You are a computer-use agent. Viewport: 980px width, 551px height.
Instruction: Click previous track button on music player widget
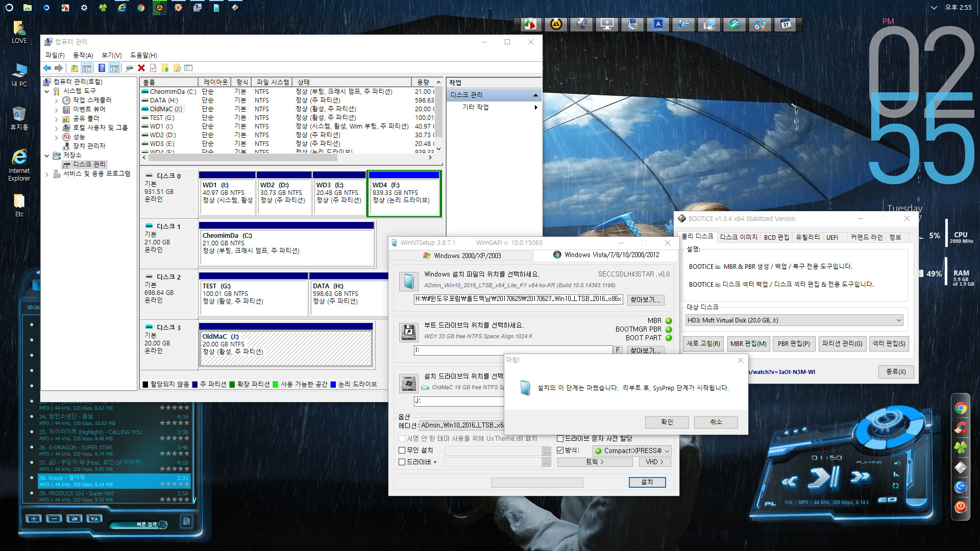[x=790, y=481]
